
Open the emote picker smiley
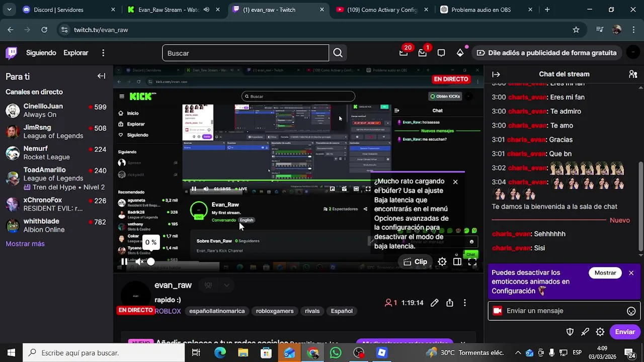631,311
